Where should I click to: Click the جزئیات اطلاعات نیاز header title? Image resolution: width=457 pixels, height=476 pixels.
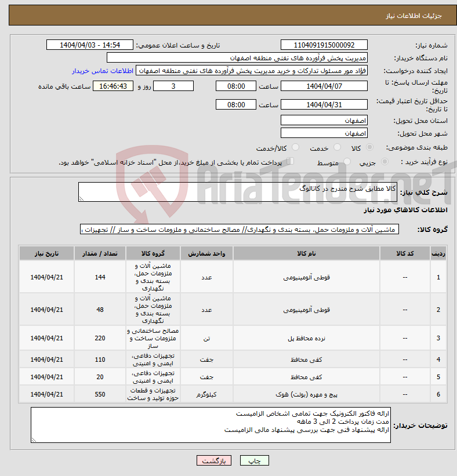[414, 16]
